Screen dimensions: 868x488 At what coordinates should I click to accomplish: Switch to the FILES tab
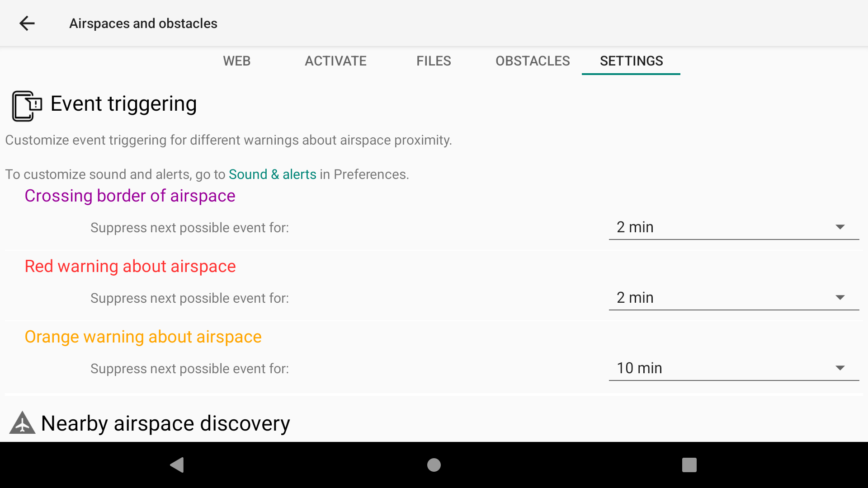[434, 61]
